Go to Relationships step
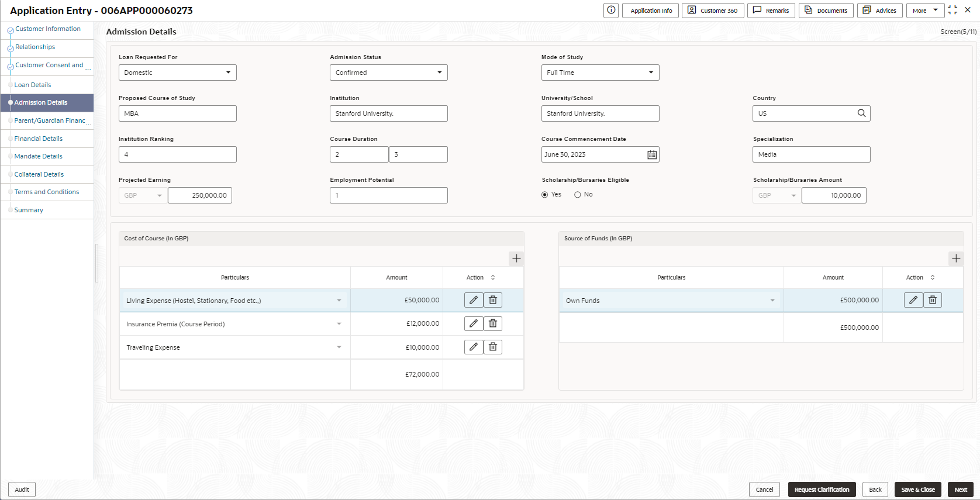Screen dimensions: 980x500 (35, 47)
